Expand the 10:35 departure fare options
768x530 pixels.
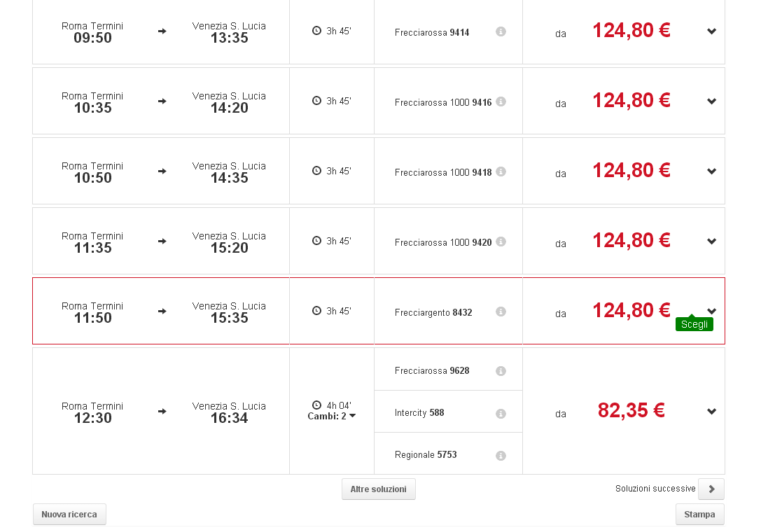pyautogui.click(x=712, y=101)
